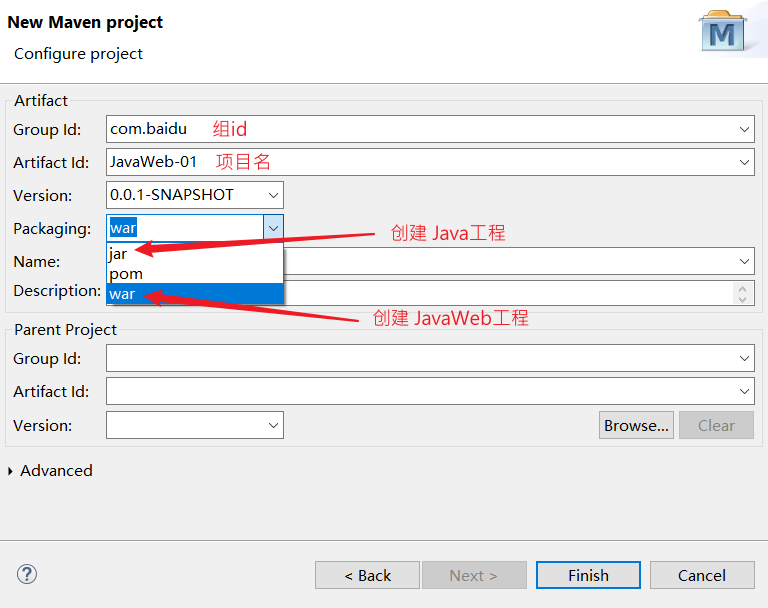Image resolution: width=768 pixels, height=608 pixels.
Task: Select jar packaging option
Action: [x=194, y=254]
